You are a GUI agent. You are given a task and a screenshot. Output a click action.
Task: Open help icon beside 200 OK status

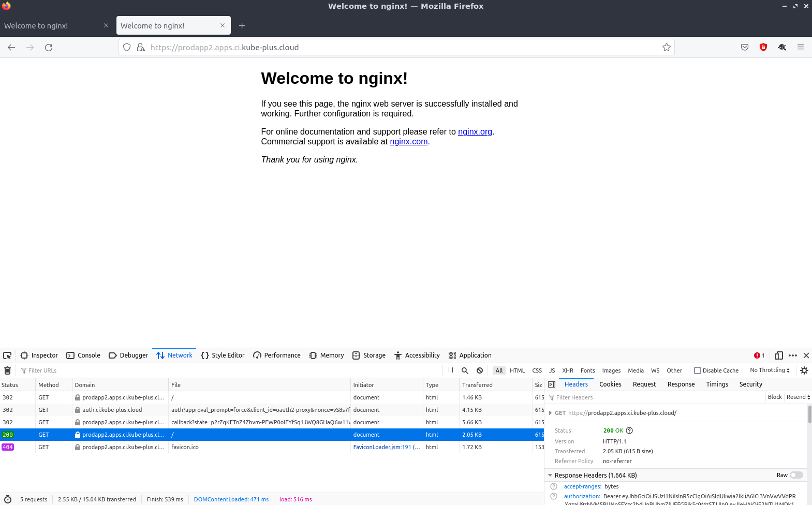629,430
